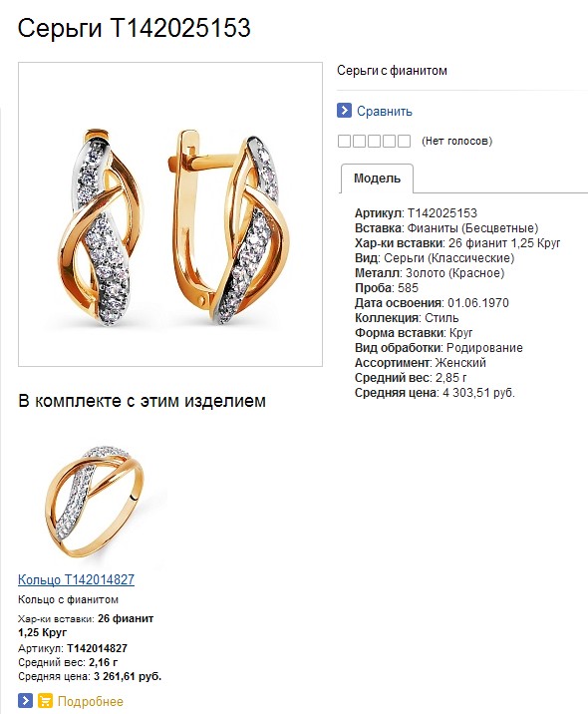Click the В комплекте с этим изделием heading

pos(142,401)
